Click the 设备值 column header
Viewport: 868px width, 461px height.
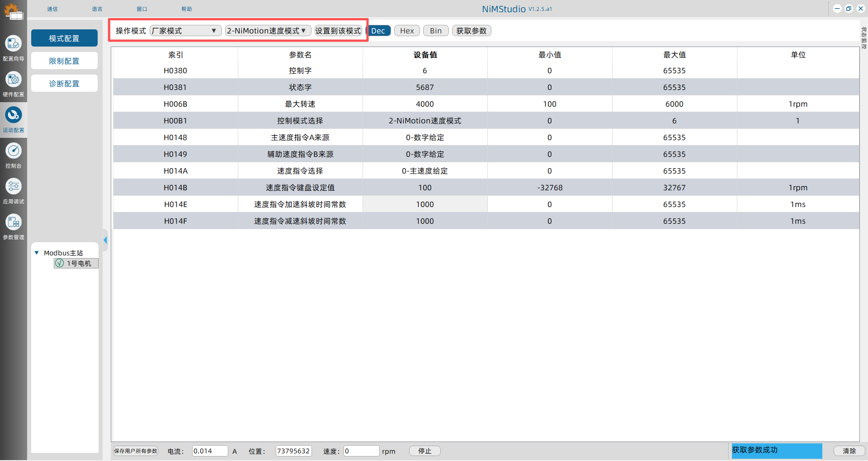[x=425, y=55]
